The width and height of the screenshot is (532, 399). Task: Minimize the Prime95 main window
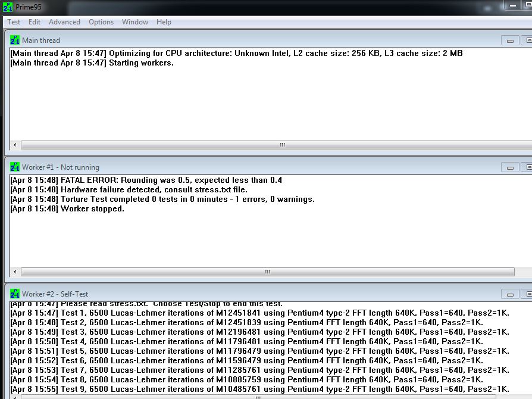[513, 5]
